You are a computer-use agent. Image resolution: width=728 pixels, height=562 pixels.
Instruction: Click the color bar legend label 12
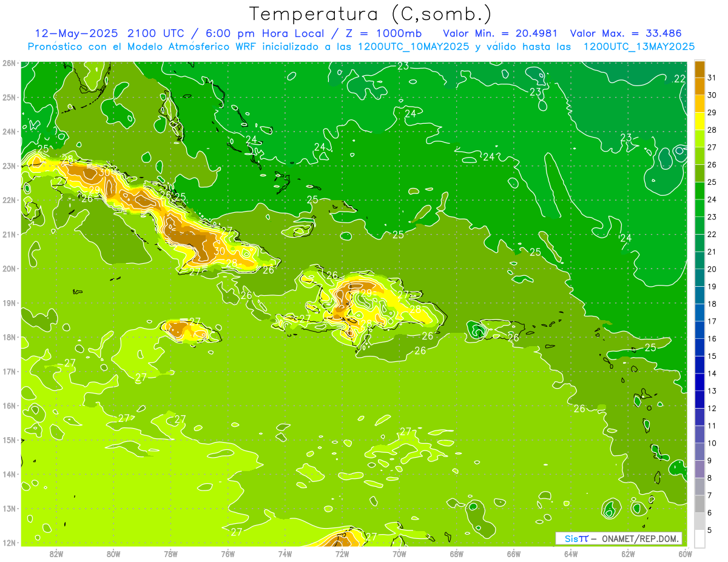712,408
